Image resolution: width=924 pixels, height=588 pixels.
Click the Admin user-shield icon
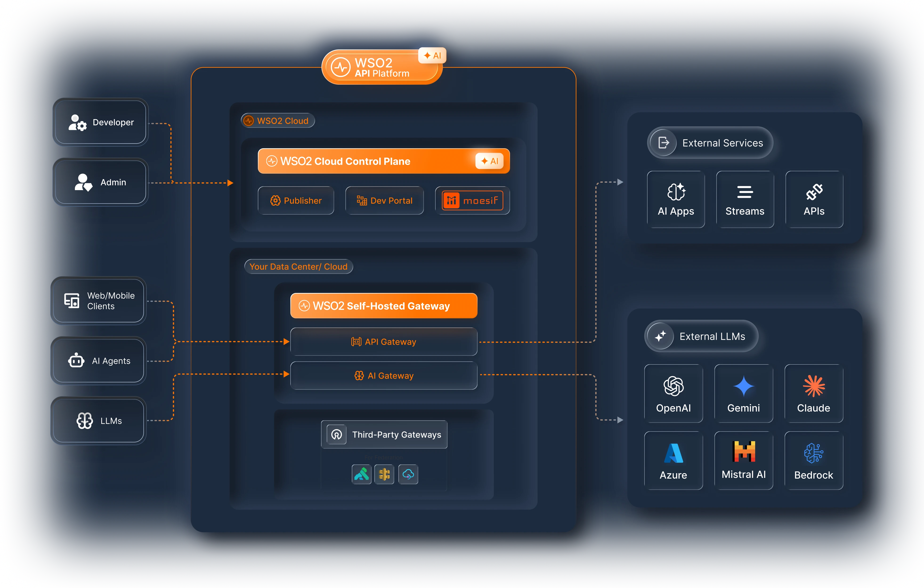(84, 182)
